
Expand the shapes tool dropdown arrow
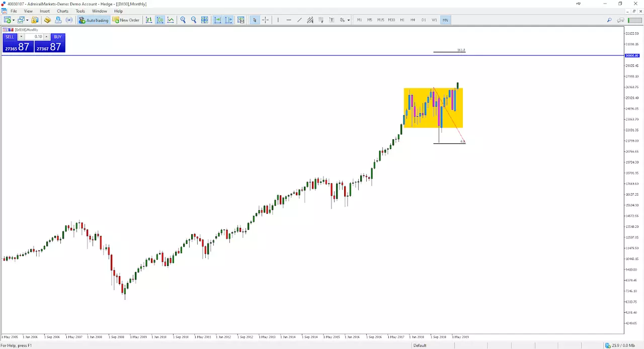tap(348, 20)
